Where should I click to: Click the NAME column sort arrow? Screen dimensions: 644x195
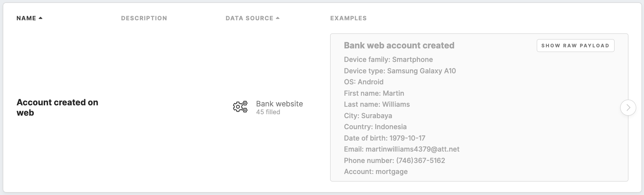(40, 18)
